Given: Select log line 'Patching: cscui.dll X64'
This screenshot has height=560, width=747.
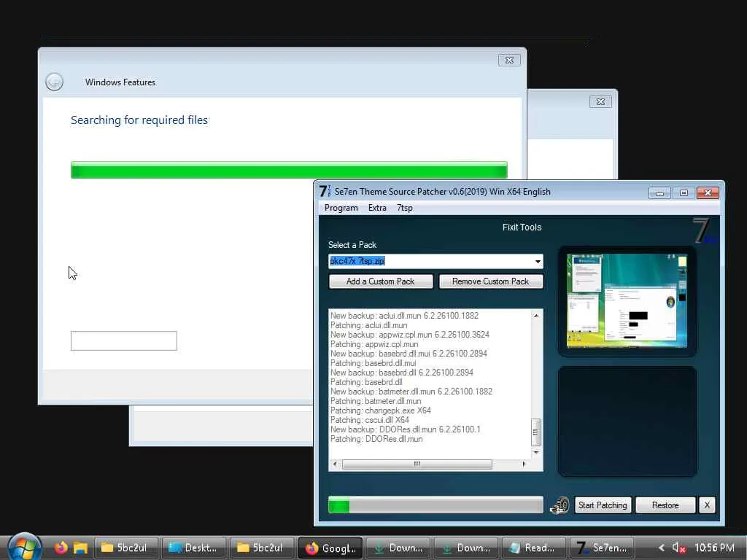Looking at the screenshot, I should (370, 420).
